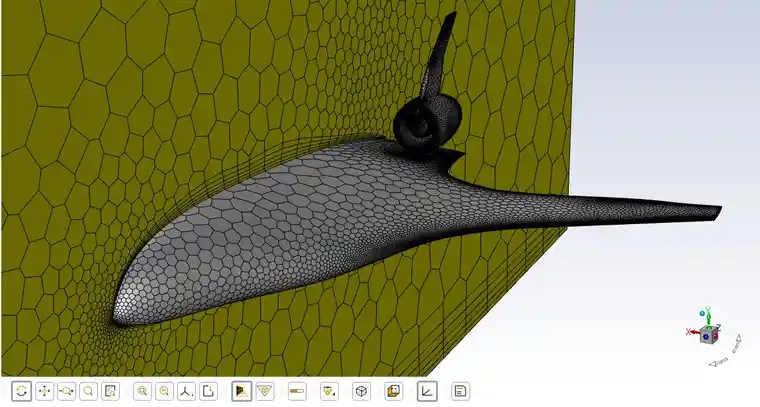Select the pan view tool
This screenshot has width=760, height=407.
point(44,391)
